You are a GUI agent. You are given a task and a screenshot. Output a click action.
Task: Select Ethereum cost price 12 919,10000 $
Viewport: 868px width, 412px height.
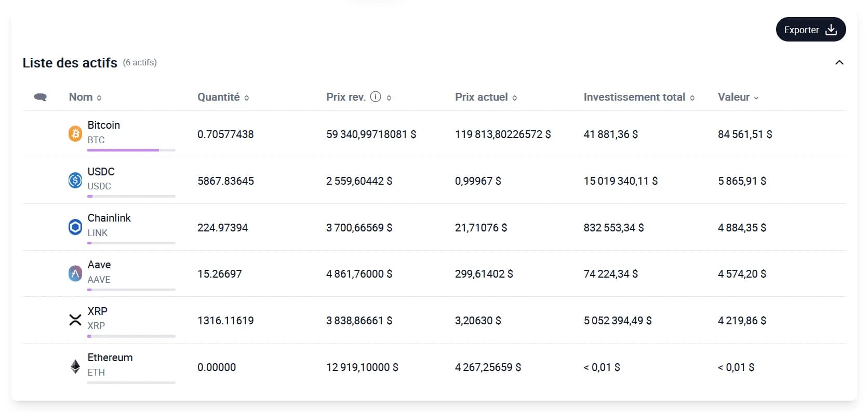click(x=362, y=367)
